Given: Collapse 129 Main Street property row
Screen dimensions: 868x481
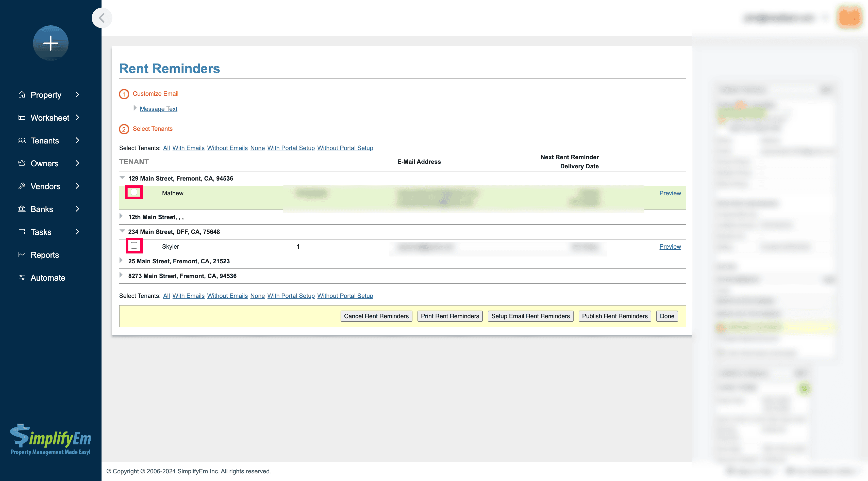Looking at the screenshot, I should point(122,178).
